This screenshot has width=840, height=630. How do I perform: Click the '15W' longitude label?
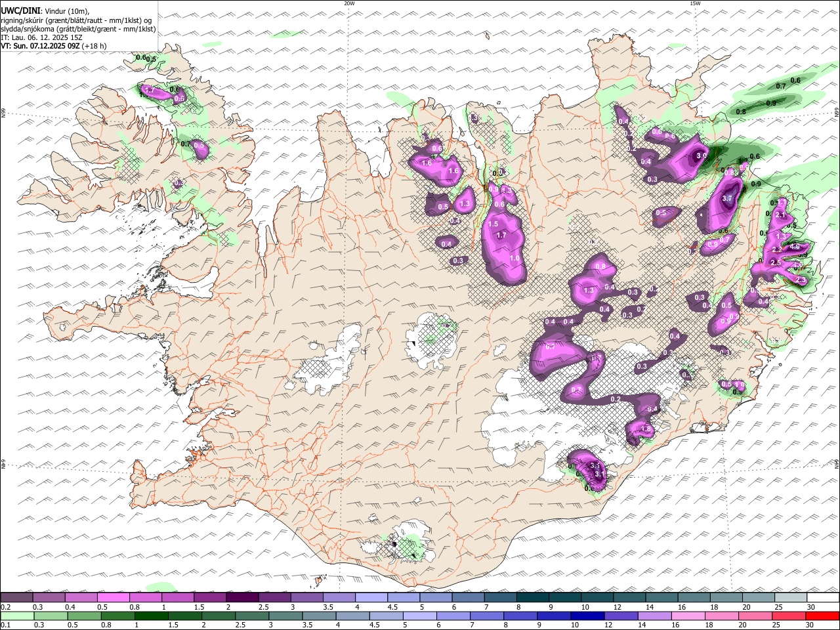pyautogui.click(x=694, y=3)
